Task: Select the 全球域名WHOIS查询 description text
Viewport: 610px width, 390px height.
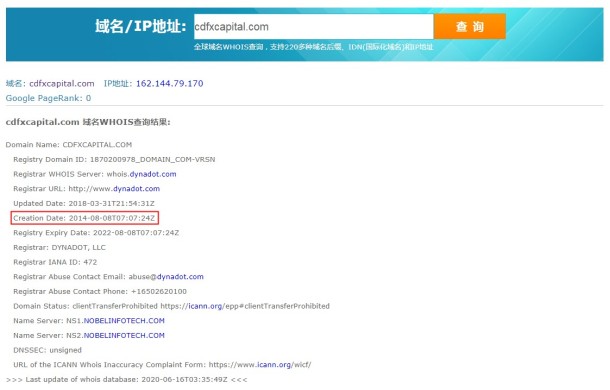Action: coord(314,47)
